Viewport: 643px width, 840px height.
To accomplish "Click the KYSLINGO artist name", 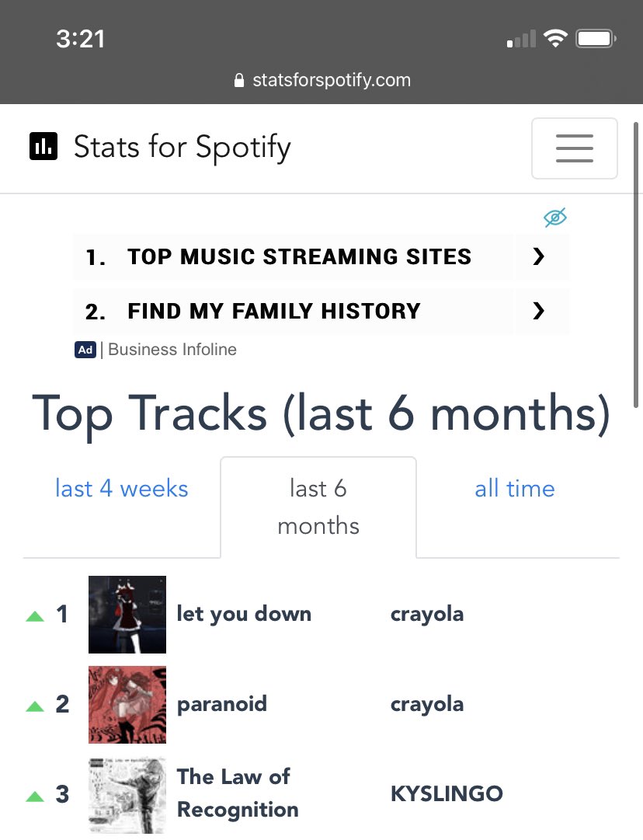I will [447, 794].
